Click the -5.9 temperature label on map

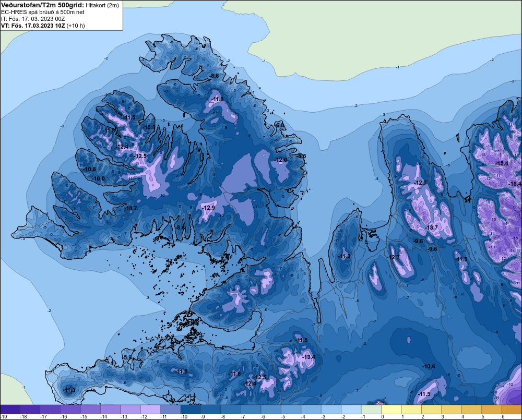point(128,357)
